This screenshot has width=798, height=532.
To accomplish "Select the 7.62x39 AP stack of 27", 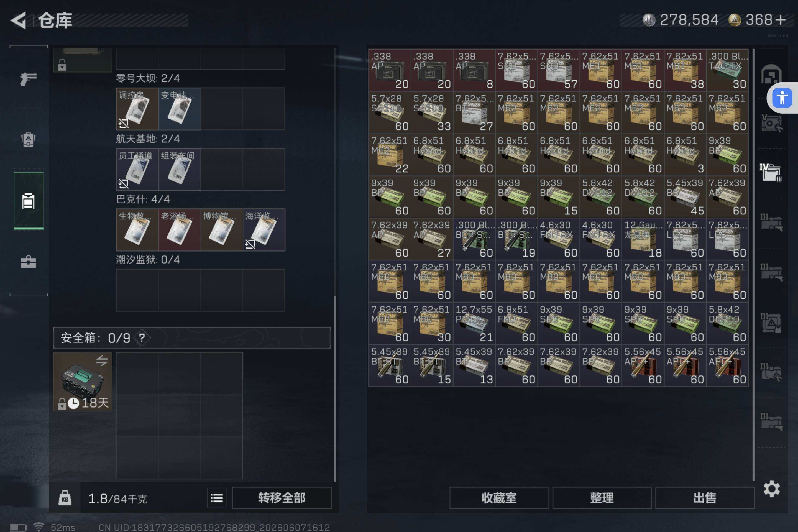I will point(432,239).
